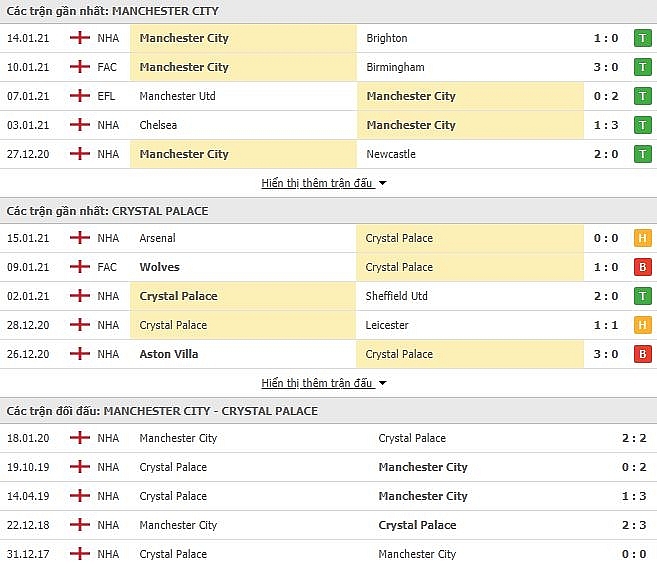Select the head-to-head matches section header
Screen dimensions: 657x564
click(x=328, y=411)
